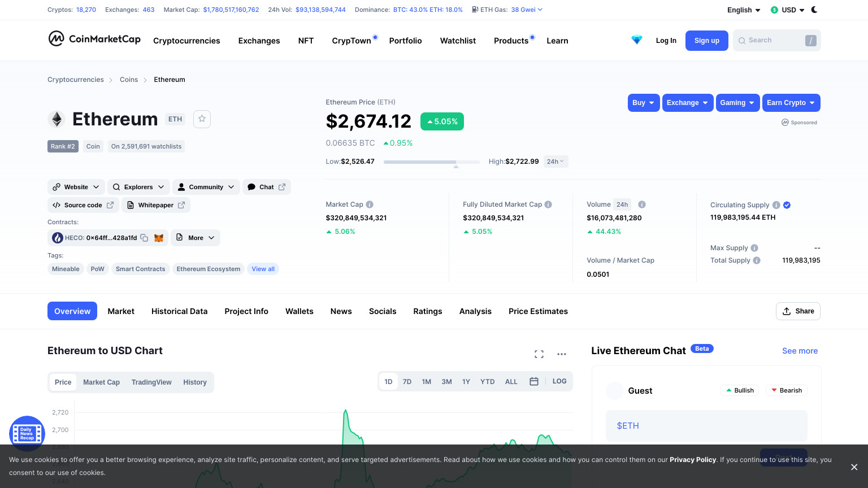Switch to Price Estimates tab
This screenshot has width=868, height=488.
[538, 311]
